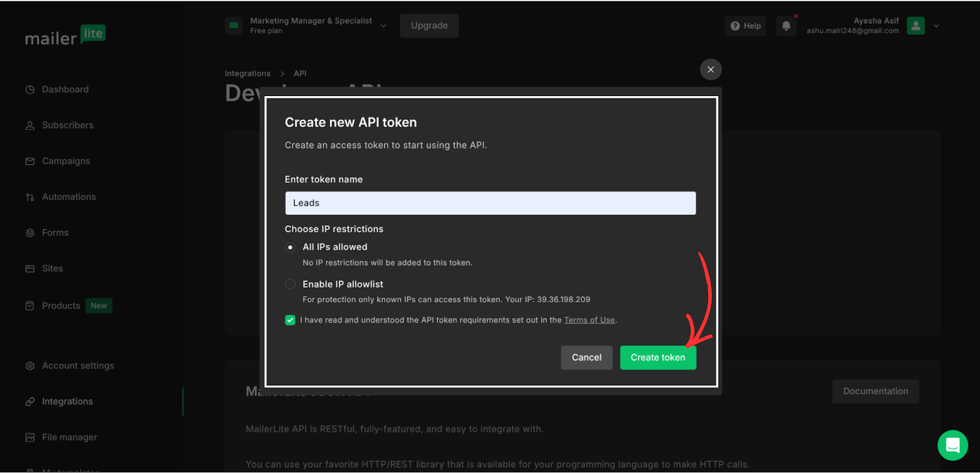Open the Campaigns section
The image size is (980, 473).
tap(66, 161)
